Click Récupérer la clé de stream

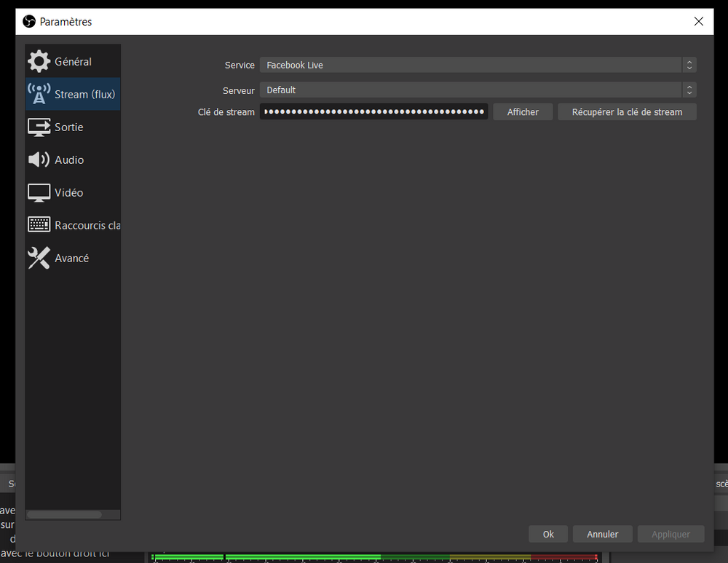(627, 112)
